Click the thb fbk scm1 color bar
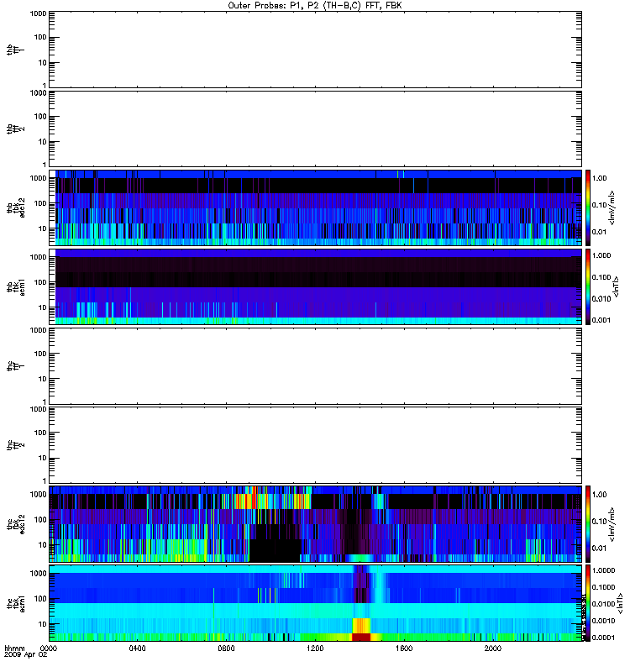This screenshot has width=630, height=672. tap(588, 286)
